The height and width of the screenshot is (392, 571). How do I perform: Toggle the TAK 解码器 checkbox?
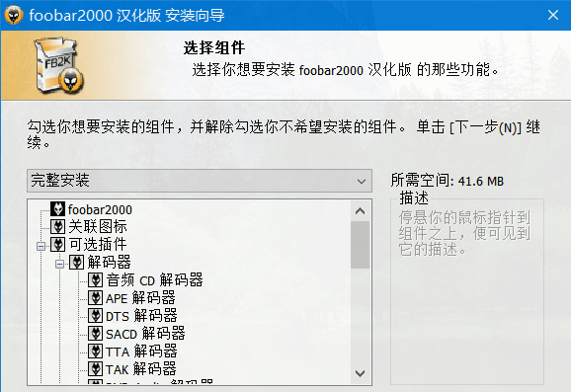pos(96,368)
